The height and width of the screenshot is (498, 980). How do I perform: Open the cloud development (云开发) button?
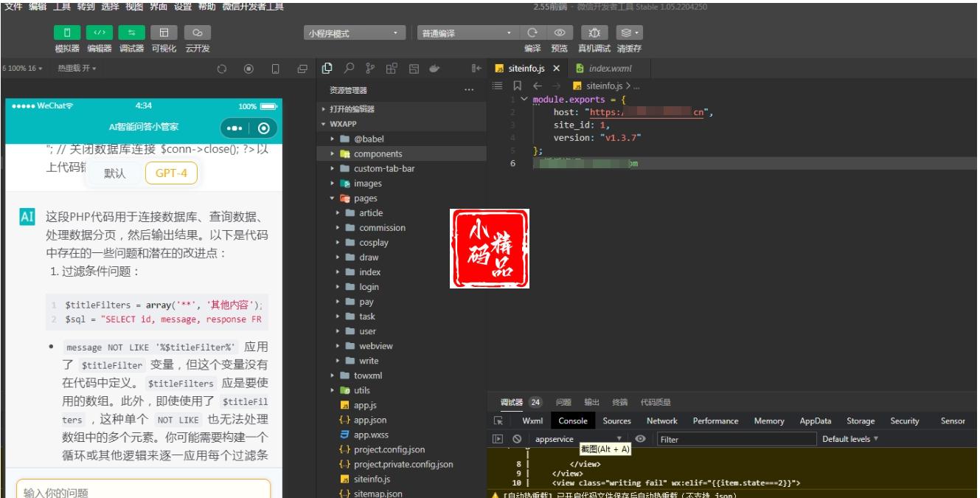click(197, 33)
